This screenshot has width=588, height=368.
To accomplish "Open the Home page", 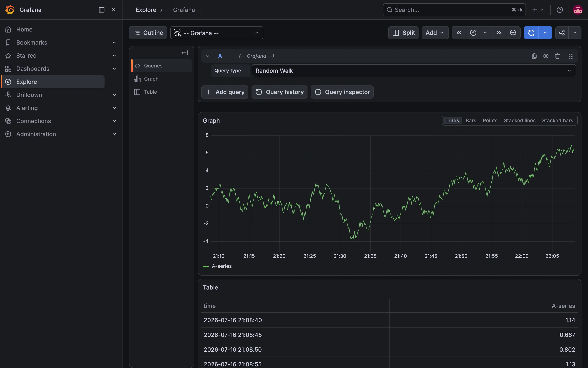I will [24, 29].
